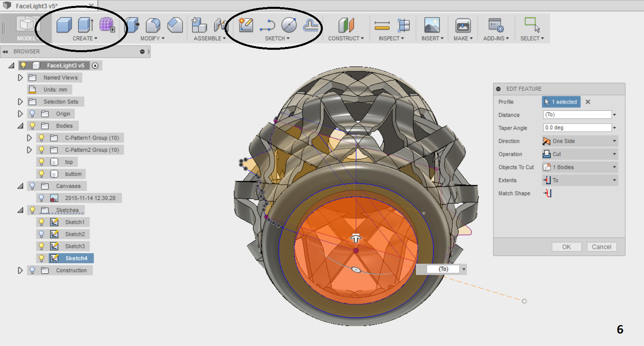Toggle the lightbulb visibility of Sketch2
644x346 pixels.
point(41,234)
